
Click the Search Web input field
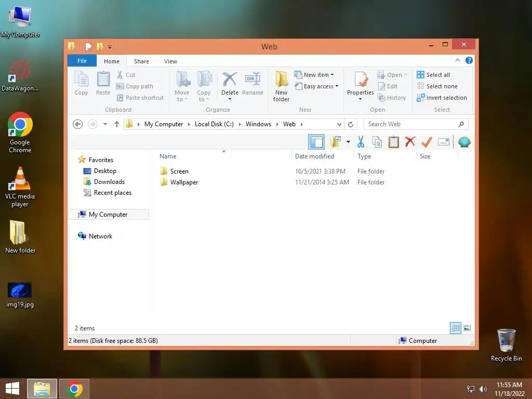click(410, 124)
